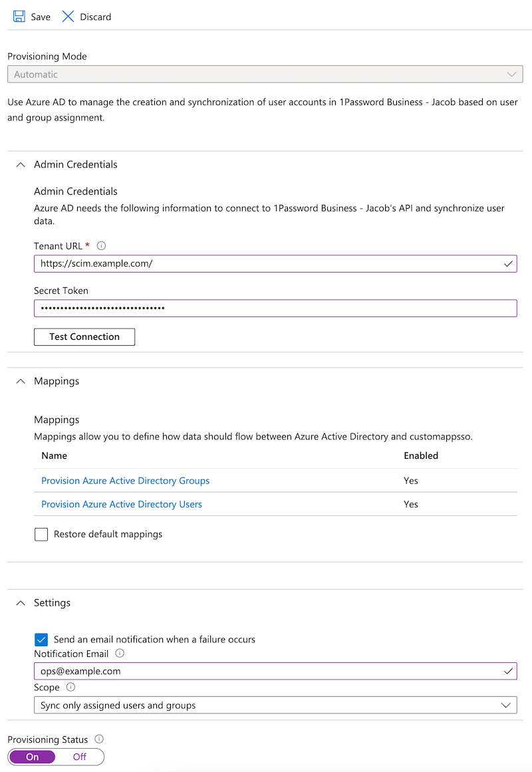
Task: Click the Tenant URL info icon
Action: (102, 245)
